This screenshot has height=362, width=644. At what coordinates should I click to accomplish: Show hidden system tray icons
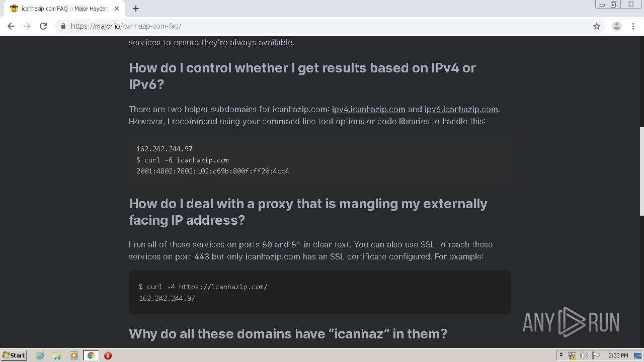pos(561,355)
